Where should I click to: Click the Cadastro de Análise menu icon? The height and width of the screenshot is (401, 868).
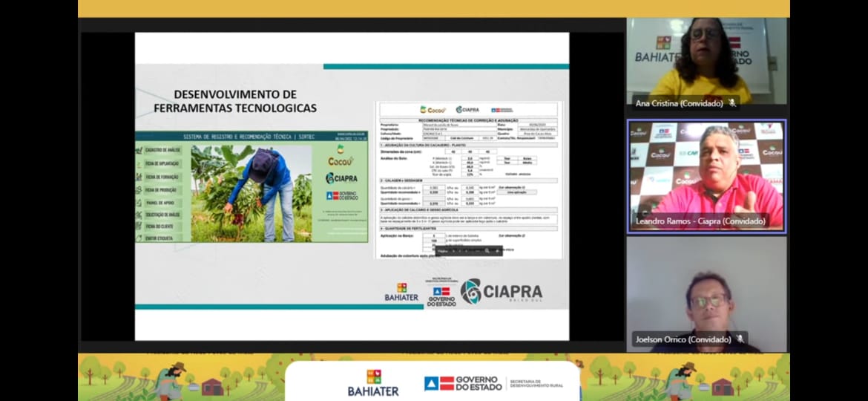tap(139, 150)
